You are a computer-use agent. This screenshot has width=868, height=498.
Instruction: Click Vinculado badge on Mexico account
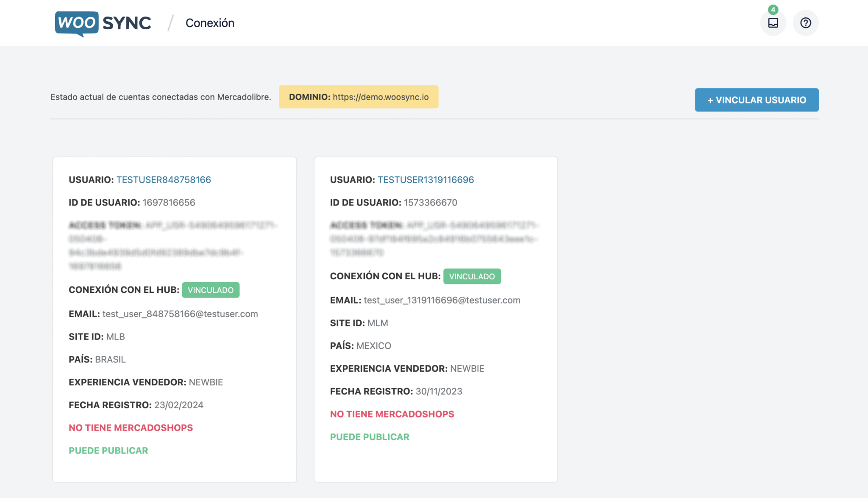pos(472,277)
